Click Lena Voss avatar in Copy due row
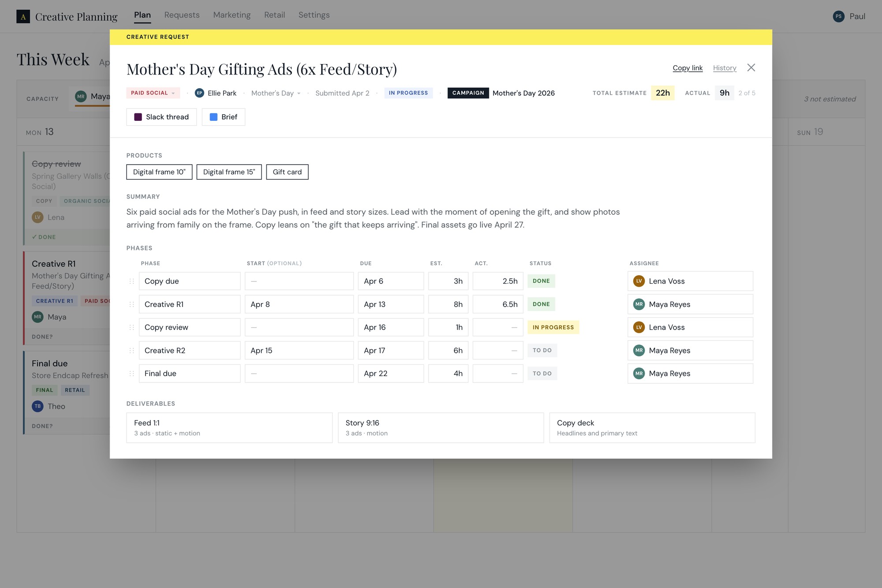Viewport: 882px width, 588px height. [x=639, y=281]
